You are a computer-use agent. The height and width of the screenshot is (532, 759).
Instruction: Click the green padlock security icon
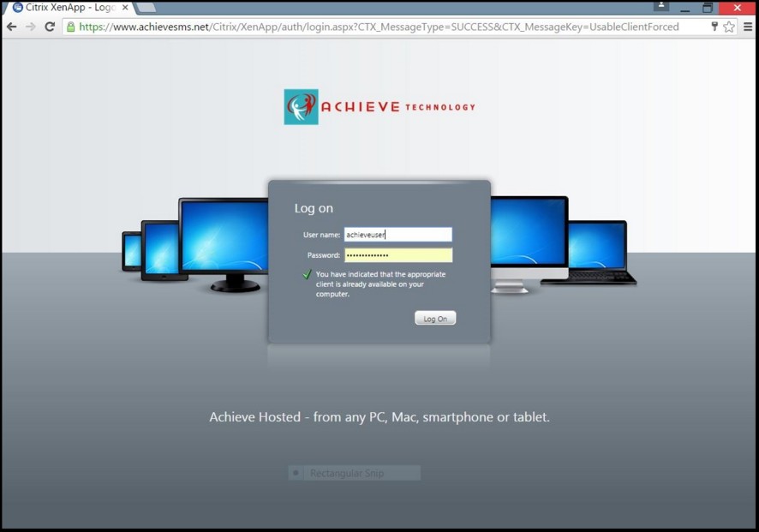[70, 27]
